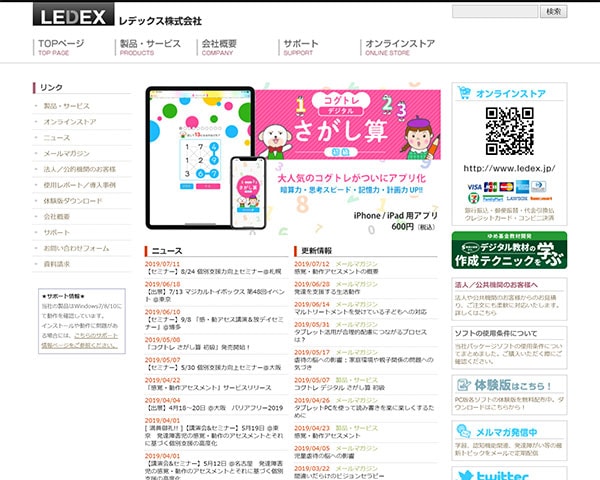Open 2019/04/22 サービスリリース news

(208, 388)
